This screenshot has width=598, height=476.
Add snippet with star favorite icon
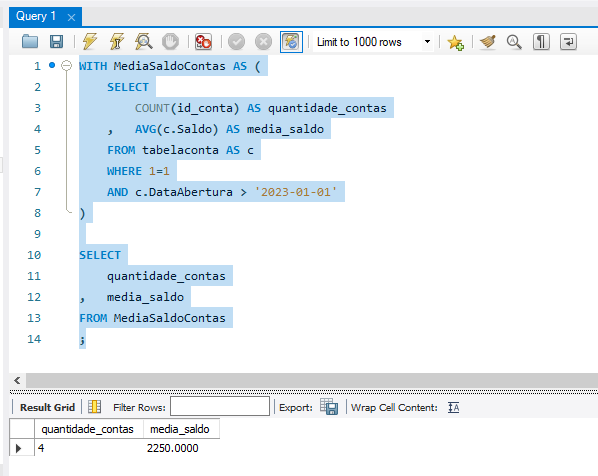456,42
